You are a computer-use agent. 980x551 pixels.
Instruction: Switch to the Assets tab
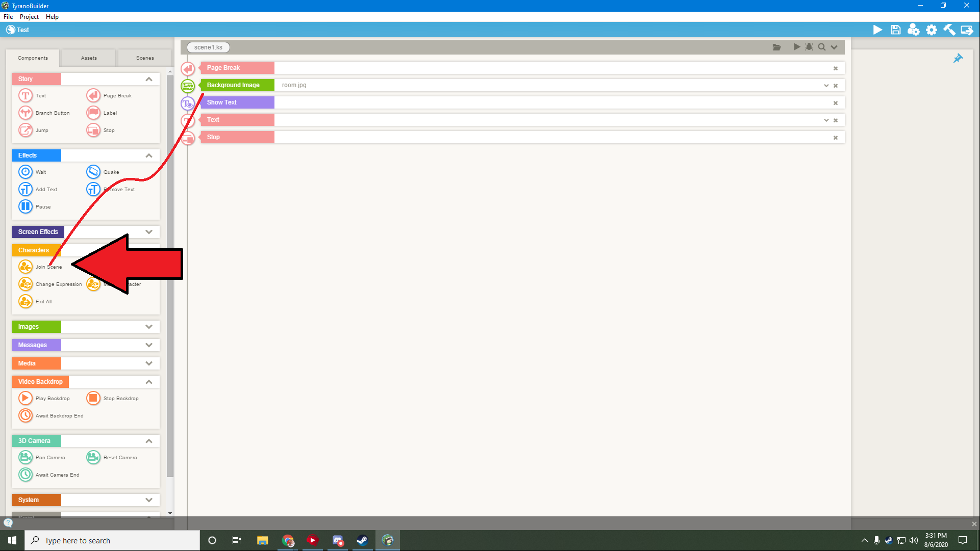pos(89,58)
